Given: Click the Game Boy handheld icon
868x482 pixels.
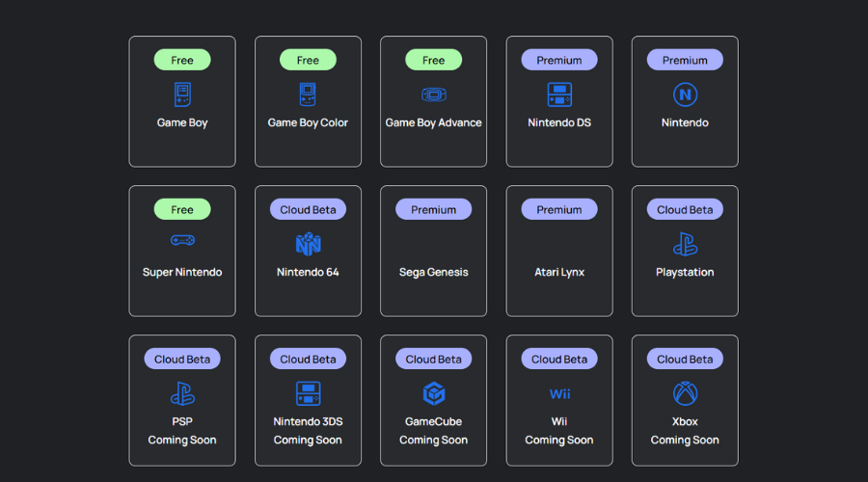Looking at the screenshot, I should point(182,94).
